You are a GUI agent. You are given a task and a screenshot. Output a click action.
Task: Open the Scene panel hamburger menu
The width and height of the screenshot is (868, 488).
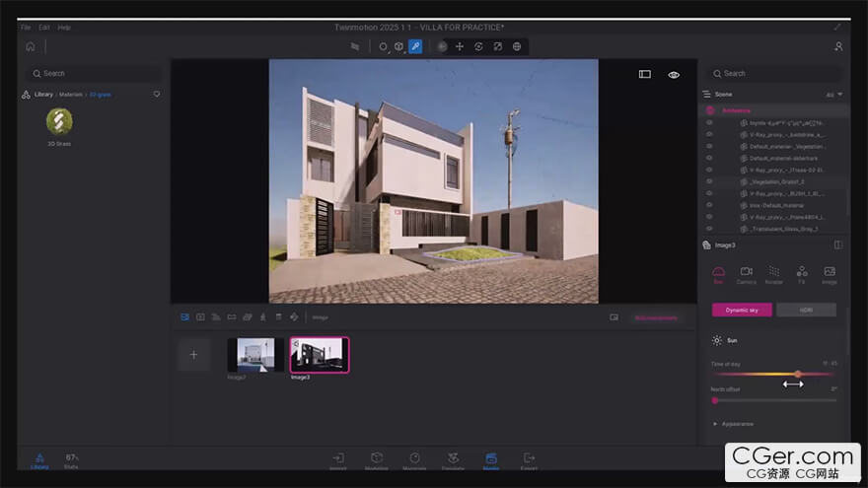[x=707, y=95]
